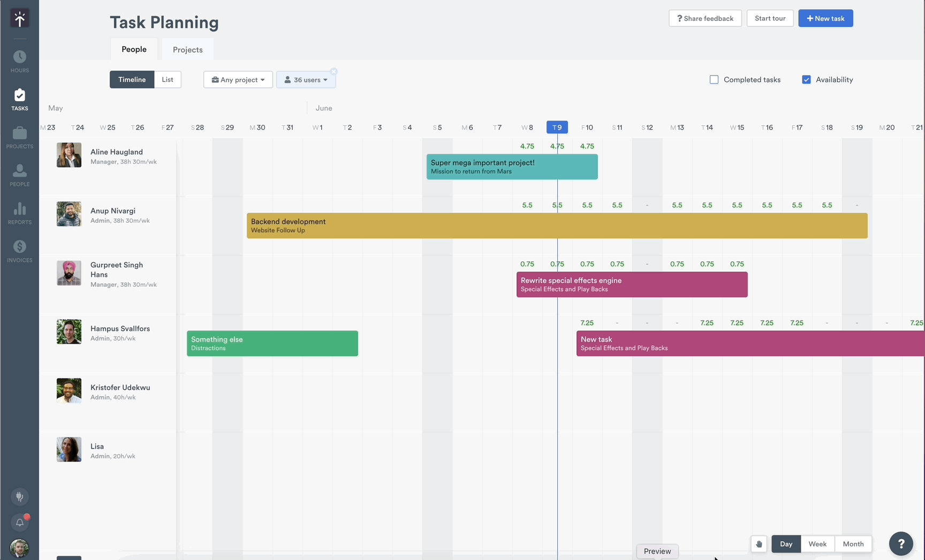Check notifications with the bell icon

tap(20, 522)
